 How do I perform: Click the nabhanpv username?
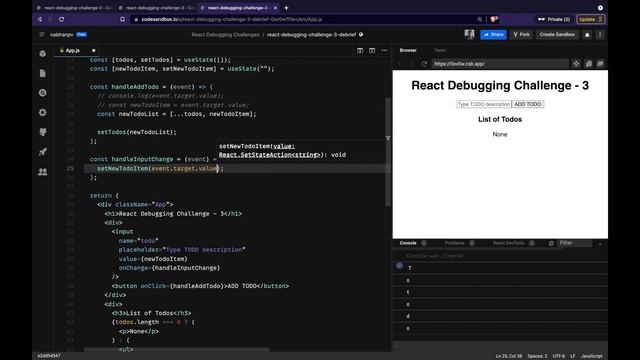pos(62,35)
